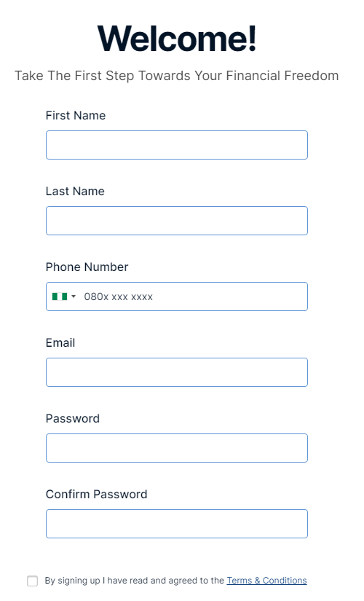Activate the Email input field
Image resolution: width=364 pixels, height=601 pixels.
click(x=177, y=372)
